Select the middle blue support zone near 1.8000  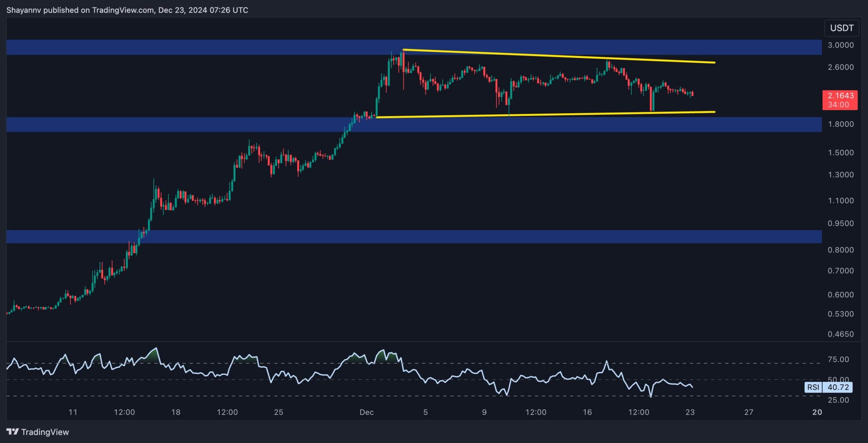414,124
